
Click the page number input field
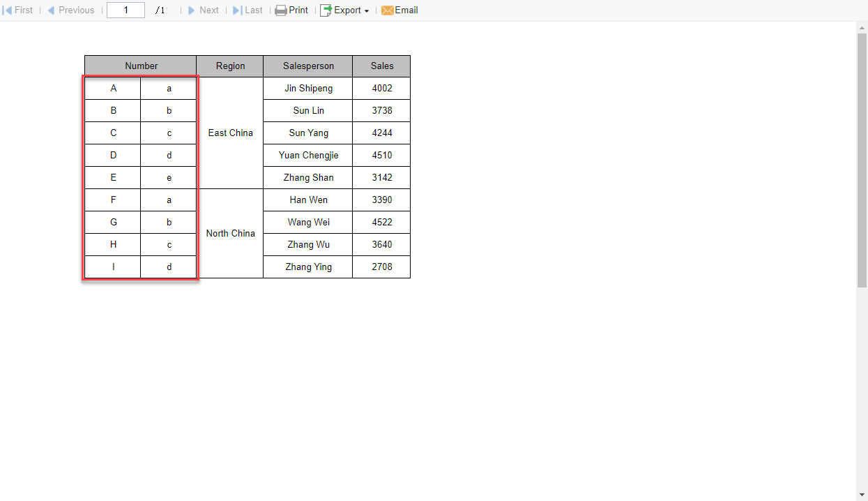(x=125, y=10)
